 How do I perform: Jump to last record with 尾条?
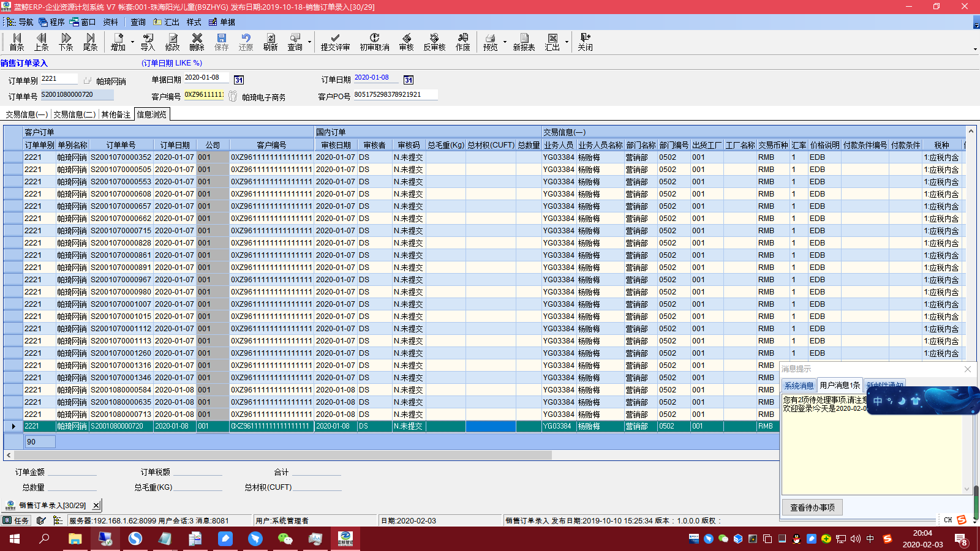90,42
